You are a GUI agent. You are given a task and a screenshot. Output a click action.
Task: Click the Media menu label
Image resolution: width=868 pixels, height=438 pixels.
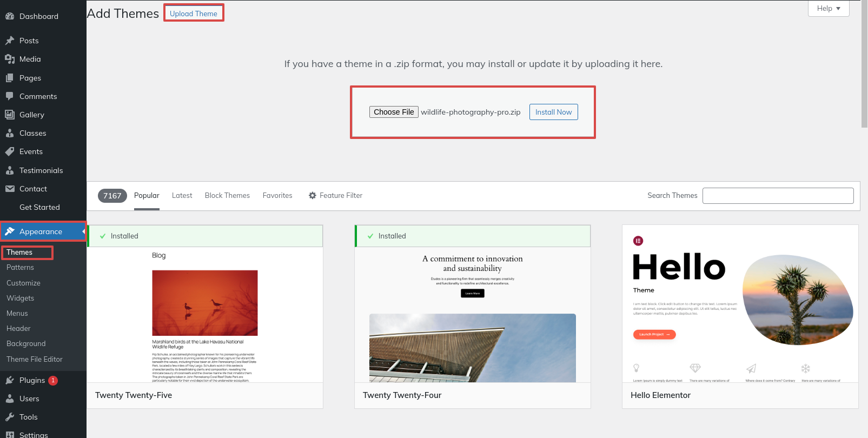pos(30,59)
